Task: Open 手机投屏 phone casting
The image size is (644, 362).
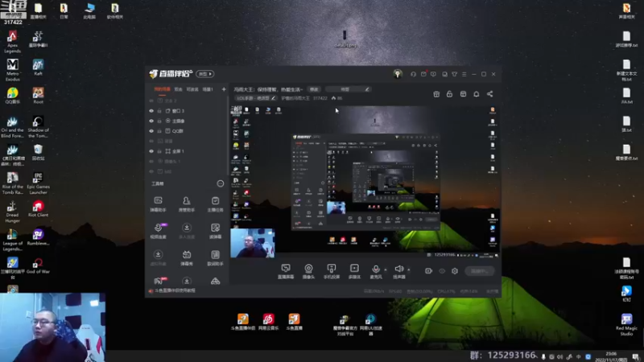Action: click(332, 271)
